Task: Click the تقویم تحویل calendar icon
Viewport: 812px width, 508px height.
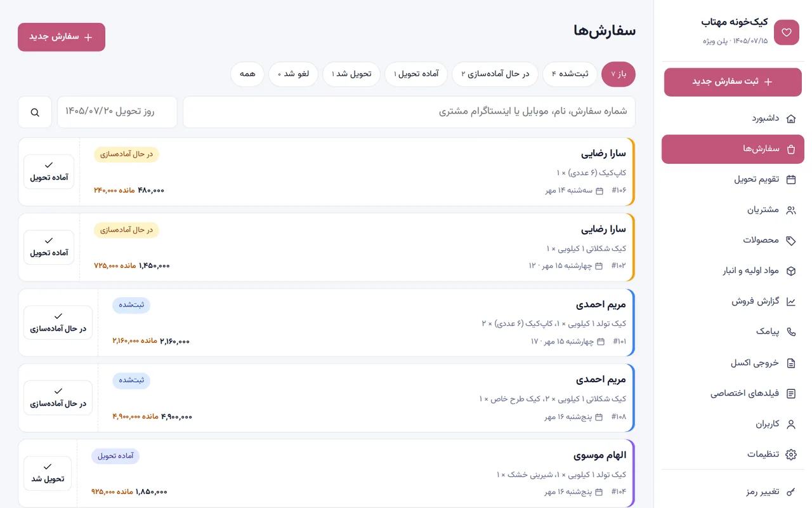Action: pos(790,180)
